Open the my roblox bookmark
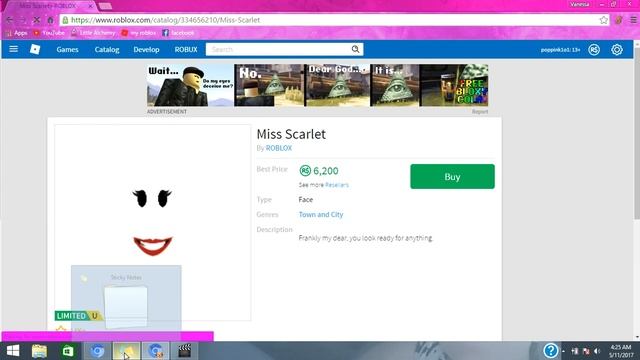The height and width of the screenshot is (360, 640). (139, 33)
